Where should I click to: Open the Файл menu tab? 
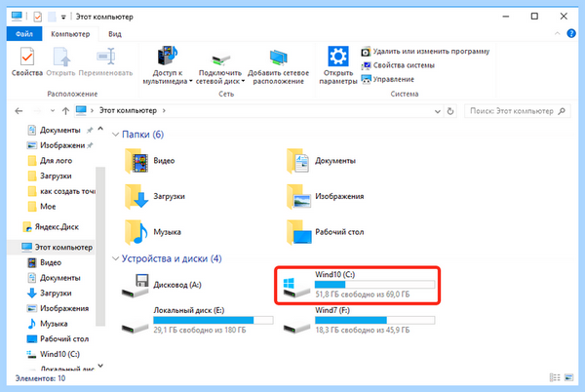pos(24,34)
